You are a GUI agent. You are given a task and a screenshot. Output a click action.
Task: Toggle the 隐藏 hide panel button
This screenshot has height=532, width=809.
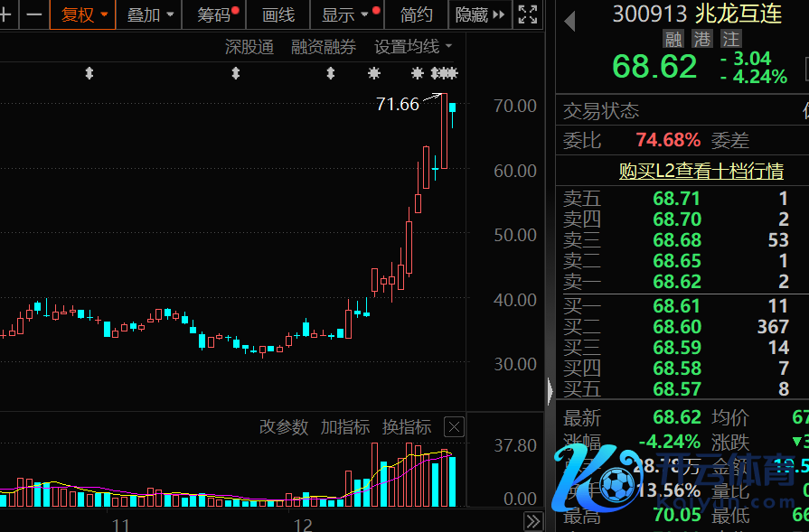pos(479,14)
